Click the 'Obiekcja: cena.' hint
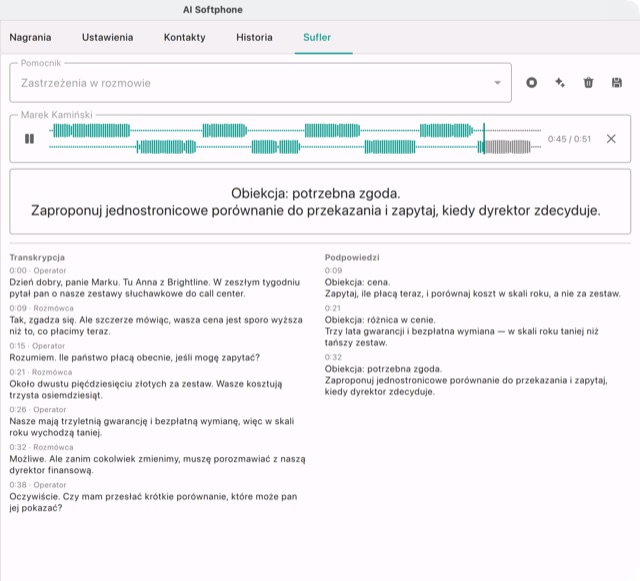The width and height of the screenshot is (640, 581). (x=358, y=282)
